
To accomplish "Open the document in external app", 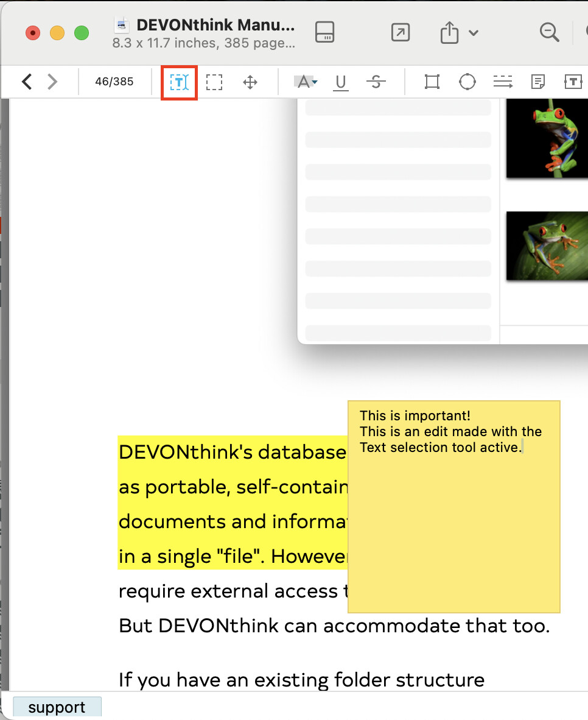I will coord(400,33).
